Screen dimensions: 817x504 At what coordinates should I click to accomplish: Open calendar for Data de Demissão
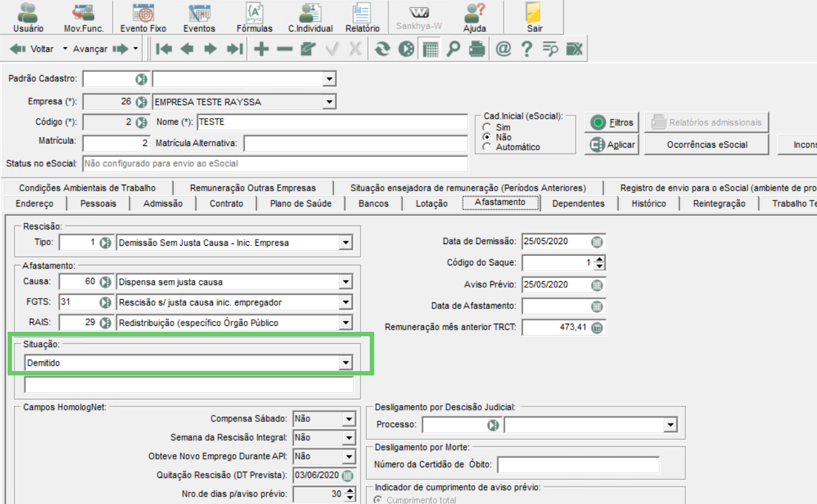597,241
